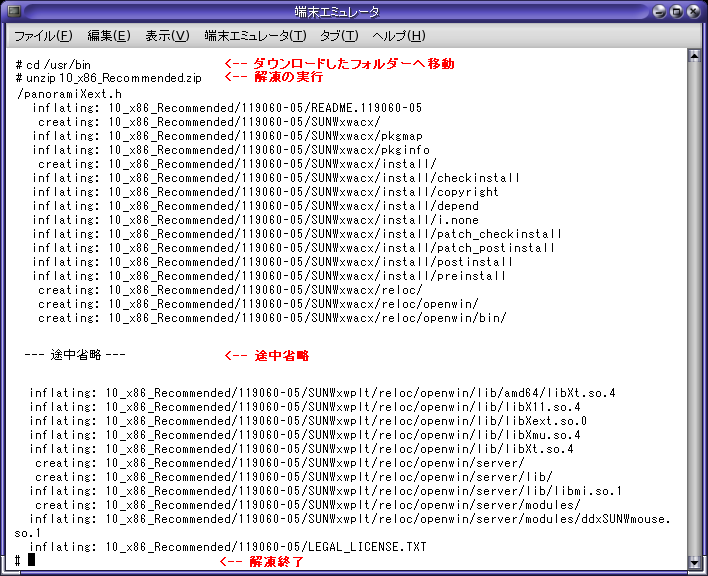Click the line ending in amd64/libXt.so.4

tap(322, 393)
